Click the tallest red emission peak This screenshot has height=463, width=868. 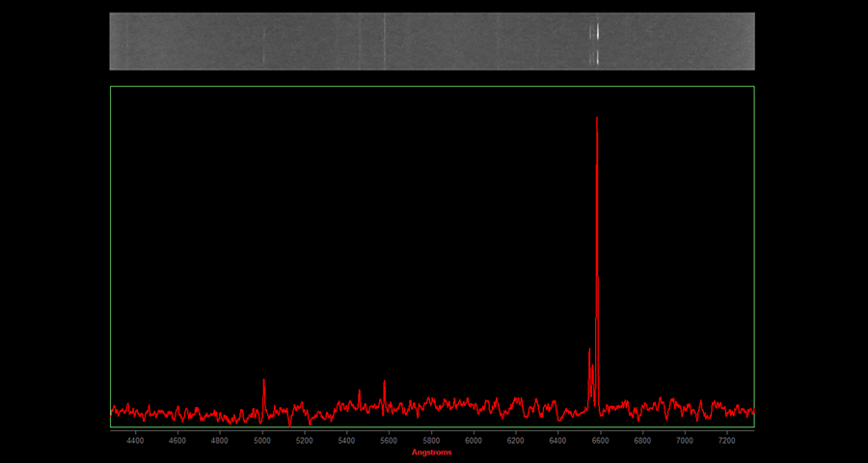coord(597,121)
